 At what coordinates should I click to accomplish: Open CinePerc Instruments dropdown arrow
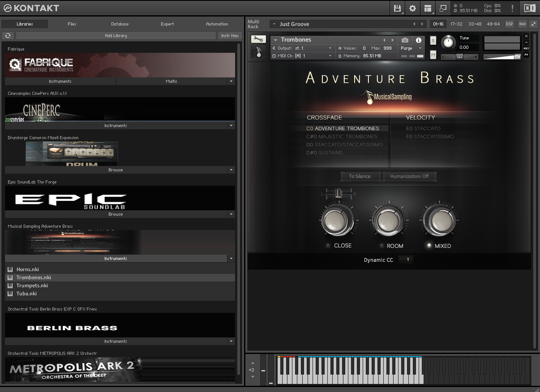pyautogui.click(x=231, y=126)
